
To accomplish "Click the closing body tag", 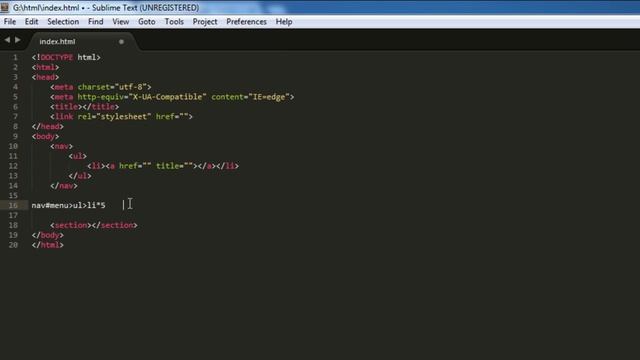I will point(47,235).
